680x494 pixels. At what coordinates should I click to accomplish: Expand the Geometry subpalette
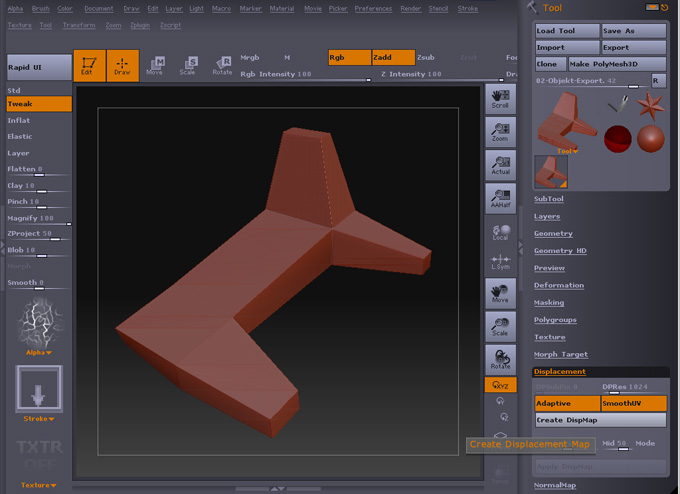pyautogui.click(x=553, y=233)
